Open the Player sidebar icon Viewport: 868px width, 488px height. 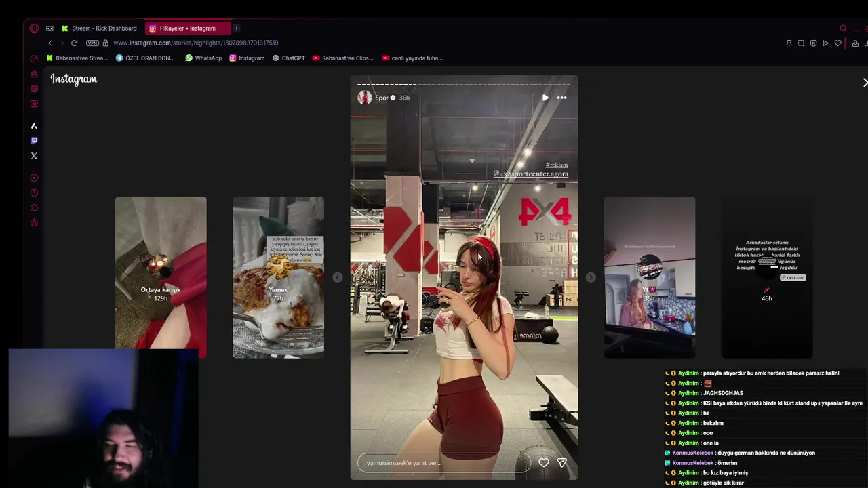pos(34,178)
